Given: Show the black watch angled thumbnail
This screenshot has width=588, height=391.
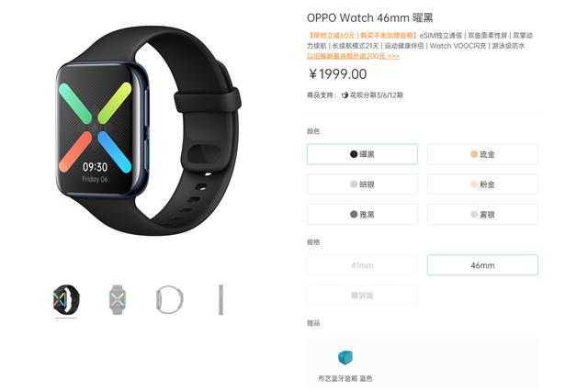Looking at the screenshot, I should (66, 299).
